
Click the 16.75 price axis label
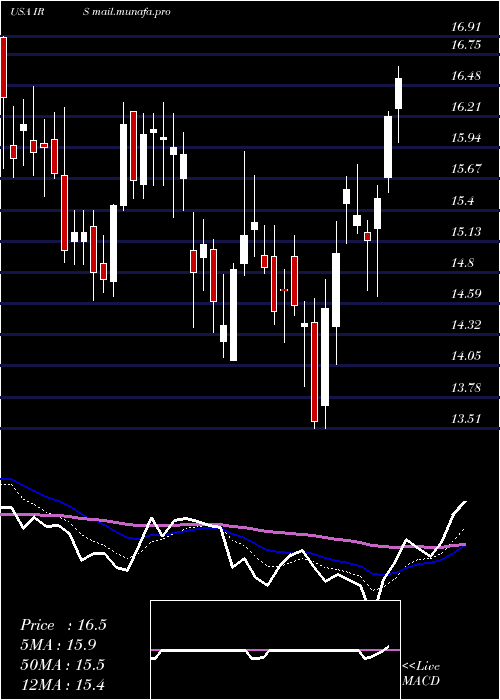click(x=466, y=45)
